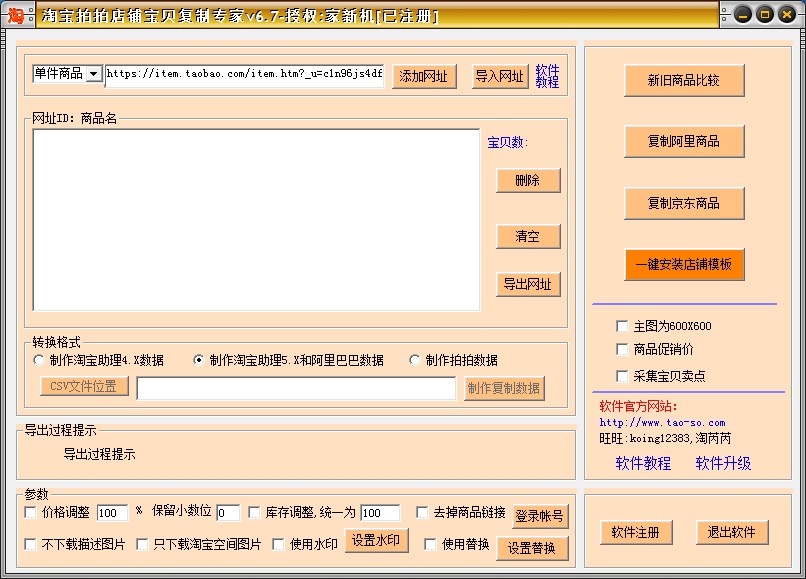Click the 导入网址 button

[498, 76]
